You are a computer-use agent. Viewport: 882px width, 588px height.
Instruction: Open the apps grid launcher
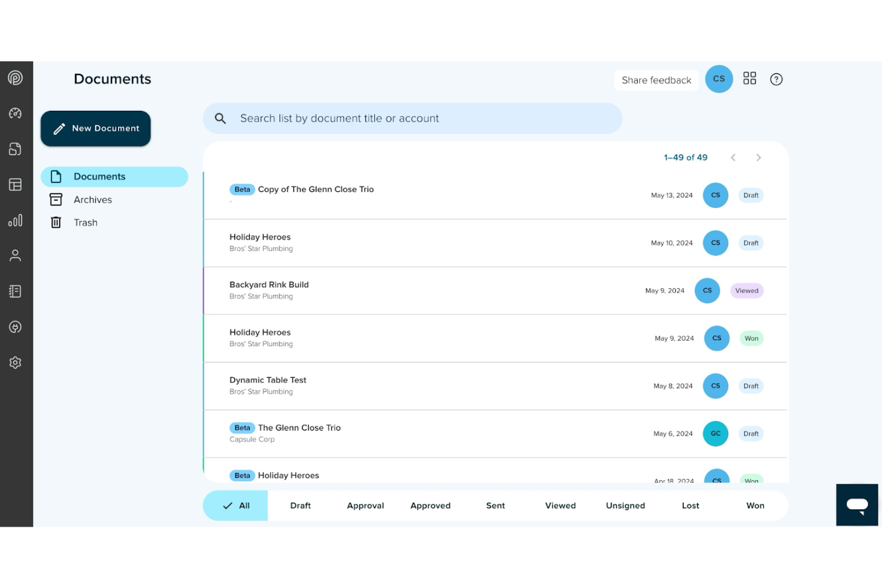[x=749, y=78]
